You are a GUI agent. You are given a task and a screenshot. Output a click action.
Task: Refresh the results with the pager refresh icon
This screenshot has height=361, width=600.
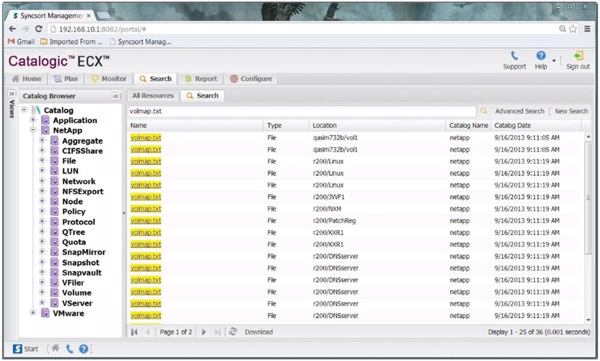click(x=232, y=332)
